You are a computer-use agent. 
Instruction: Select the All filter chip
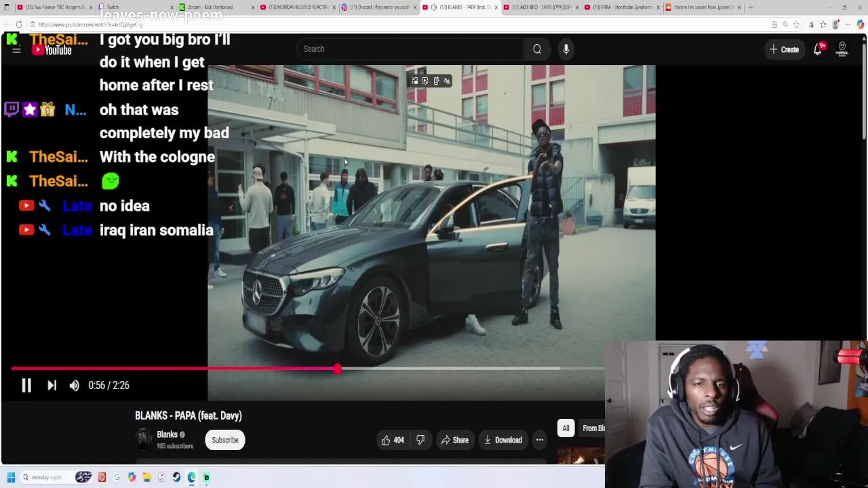click(566, 428)
